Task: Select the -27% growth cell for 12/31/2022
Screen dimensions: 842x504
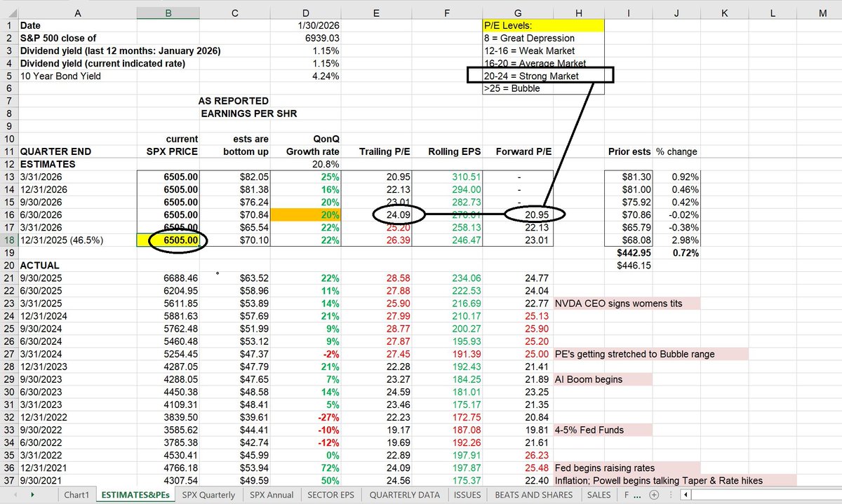Action: pyautogui.click(x=307, y=417)
